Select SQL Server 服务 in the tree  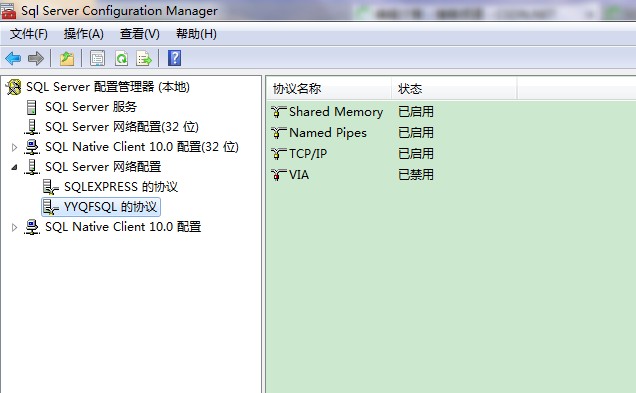click(x=91, y=107)
